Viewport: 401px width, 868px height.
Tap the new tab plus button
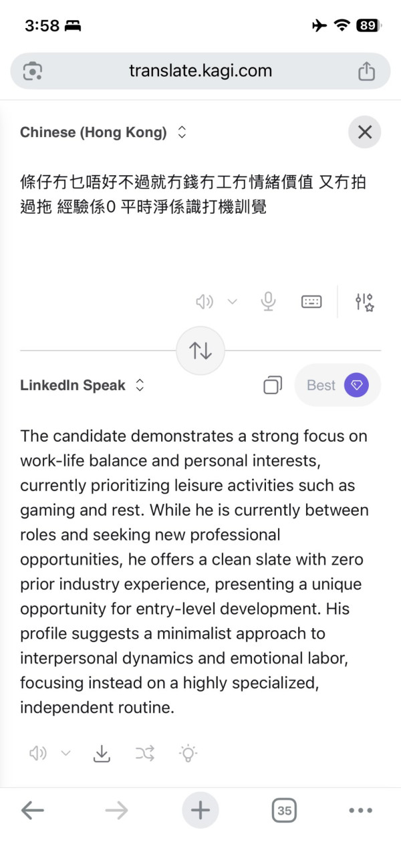pyautogui.click(x=200, y=811)
